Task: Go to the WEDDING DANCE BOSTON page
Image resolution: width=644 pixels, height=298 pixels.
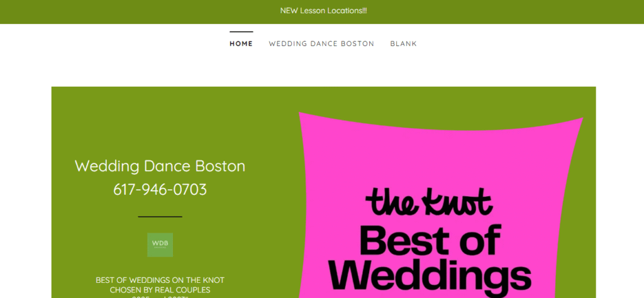Action: pos(321,44)
